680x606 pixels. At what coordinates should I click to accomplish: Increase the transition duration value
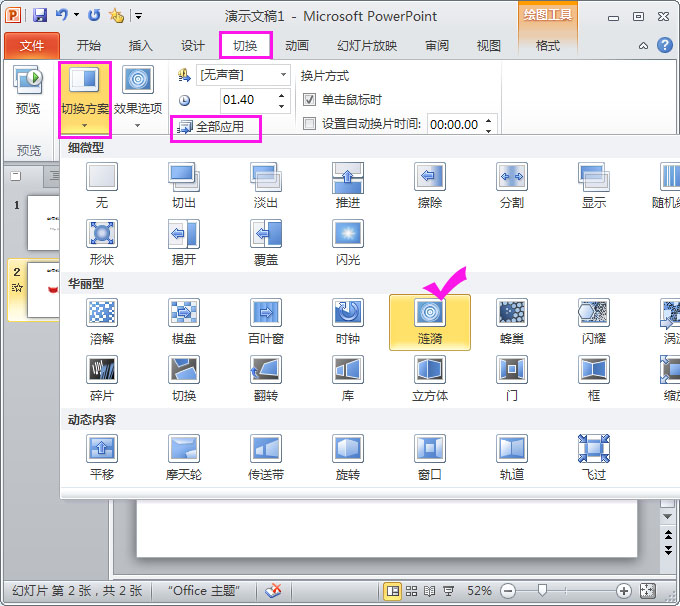(281, 95)
